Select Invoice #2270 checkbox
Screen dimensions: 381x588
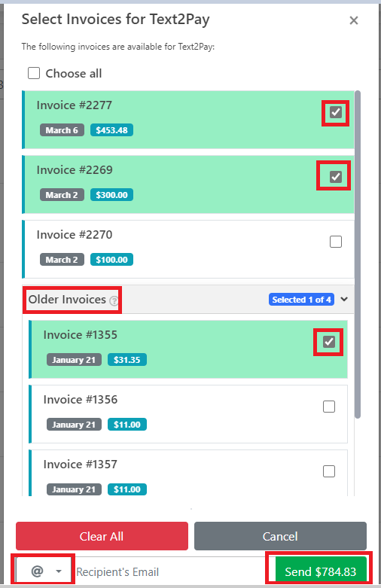336,242
